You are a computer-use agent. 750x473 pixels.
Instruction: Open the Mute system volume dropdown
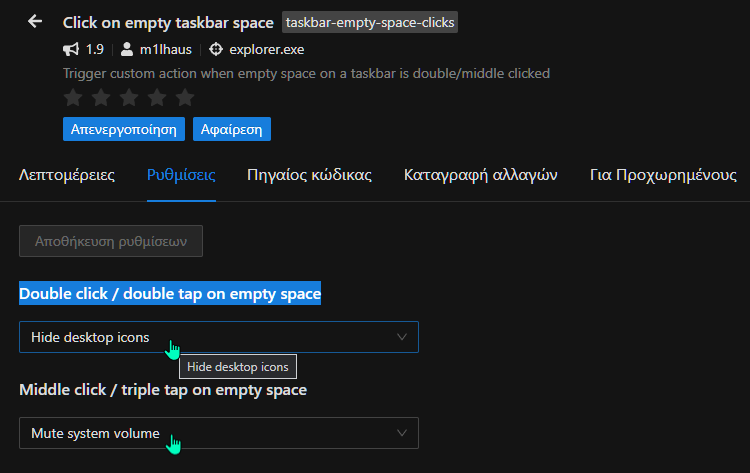[219, 433]
